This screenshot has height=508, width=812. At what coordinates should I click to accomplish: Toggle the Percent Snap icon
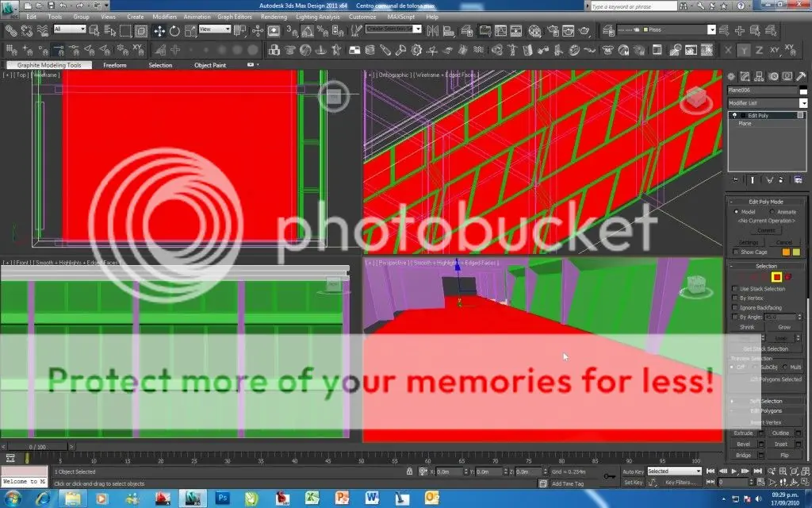click(x=323, y=31)
